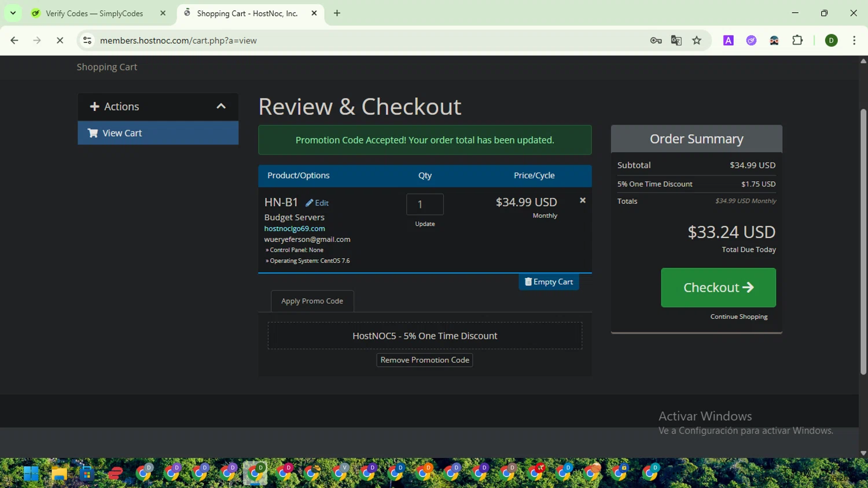Click the Actions panel header
Screen dimensions: 868x488
click(x=158, y=107)
